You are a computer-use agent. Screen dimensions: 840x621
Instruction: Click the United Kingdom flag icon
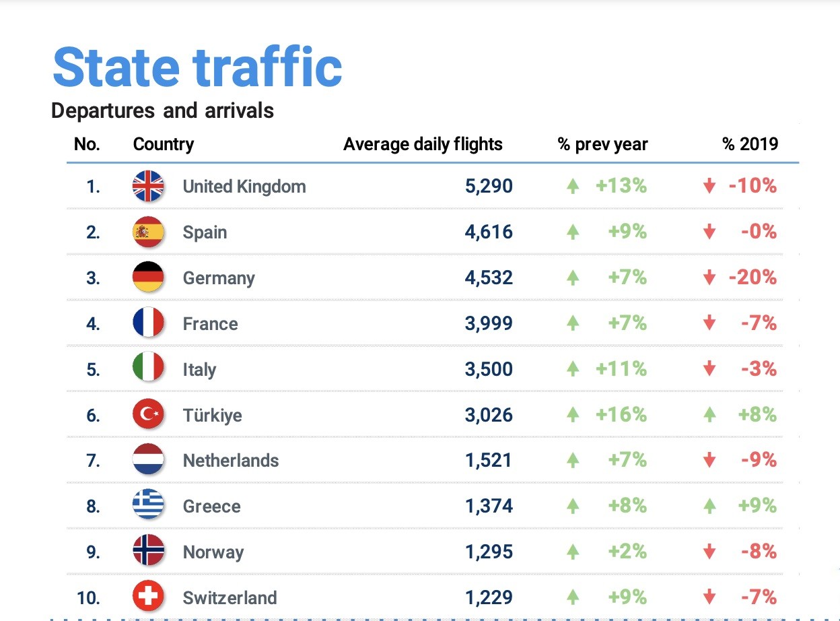click(148, 187)
